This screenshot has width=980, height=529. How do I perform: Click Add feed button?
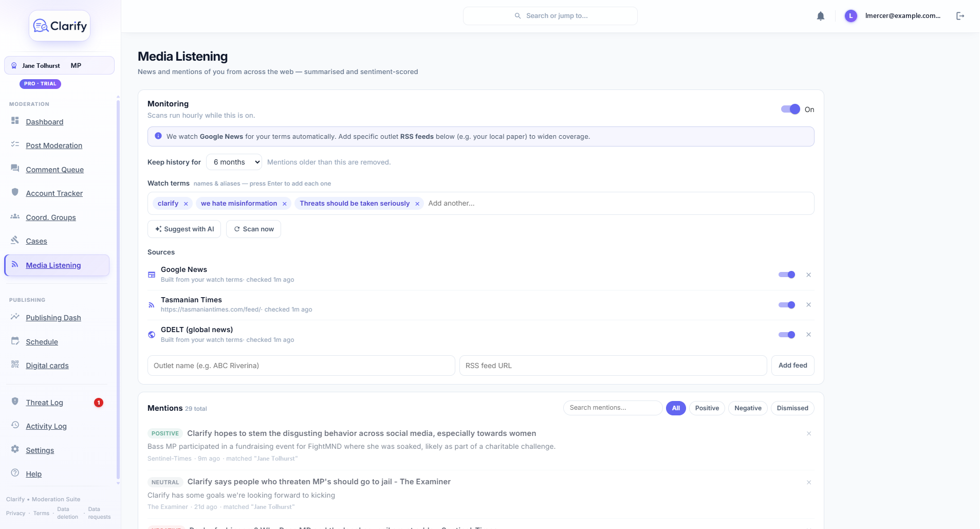point(792,366)
